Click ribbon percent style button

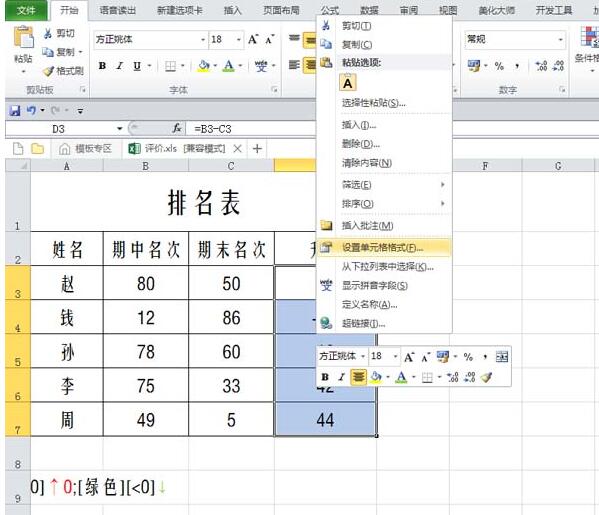click(x=499, y=66)
